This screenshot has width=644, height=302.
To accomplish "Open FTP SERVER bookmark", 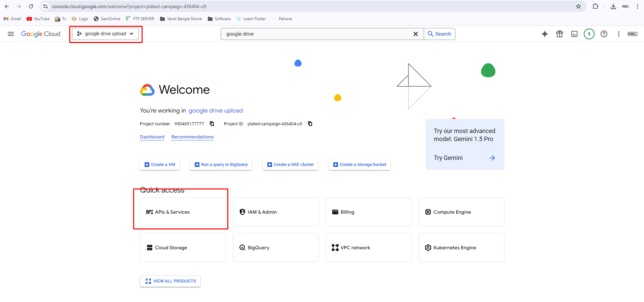I will [x=140, y=19].
